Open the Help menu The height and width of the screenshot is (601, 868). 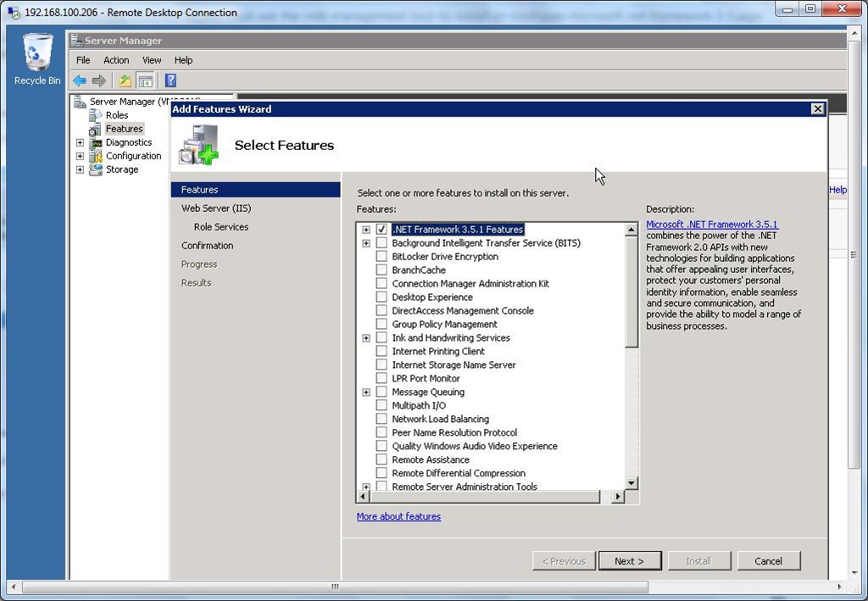pyautogui.click(x=183, y=60)
